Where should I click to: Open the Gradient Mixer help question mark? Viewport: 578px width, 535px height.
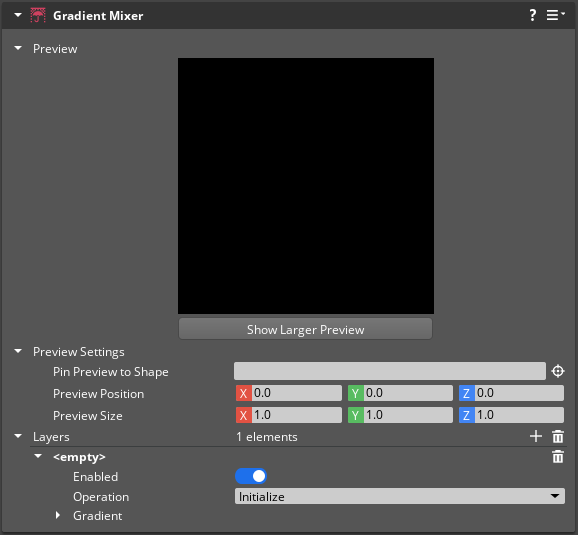[533, 15]
